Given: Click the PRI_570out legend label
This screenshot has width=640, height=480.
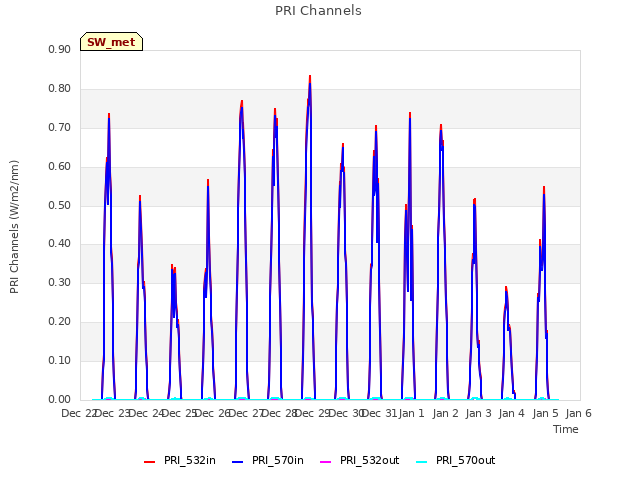Looking at the screenshot, I should (x=465, y=460).
